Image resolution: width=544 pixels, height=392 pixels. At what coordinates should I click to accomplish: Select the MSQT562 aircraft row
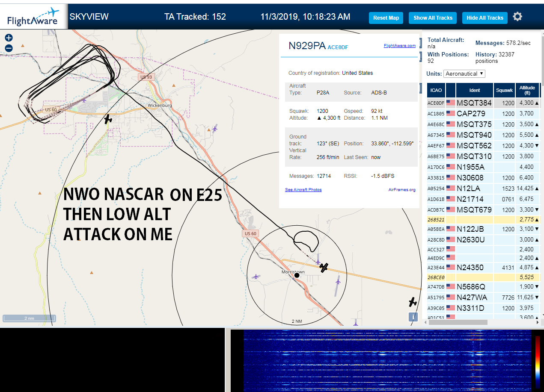click(x=484, y=146)
